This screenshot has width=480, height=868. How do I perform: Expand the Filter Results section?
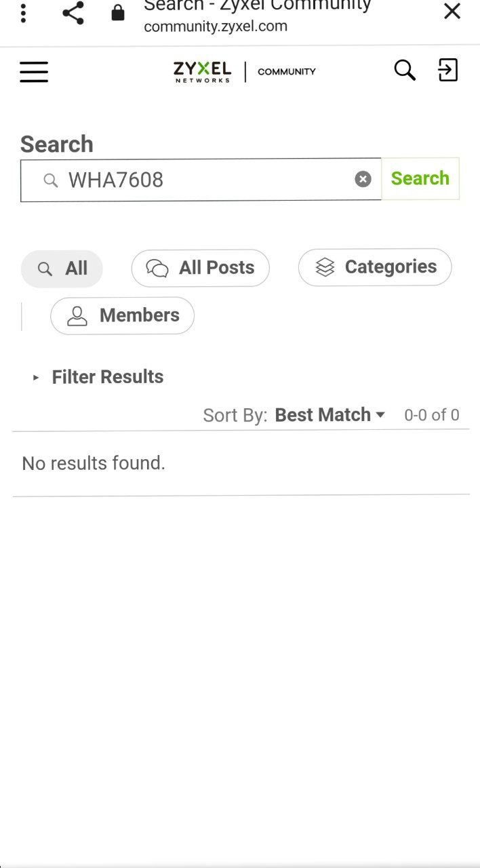pyautogui.click(x=107, y=377)
